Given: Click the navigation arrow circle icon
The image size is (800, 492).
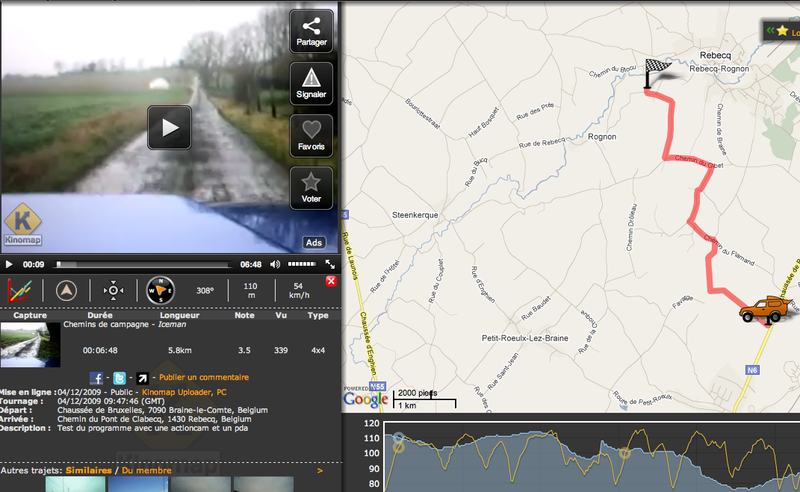Looking at the screenshot, I should click(68, 291).
